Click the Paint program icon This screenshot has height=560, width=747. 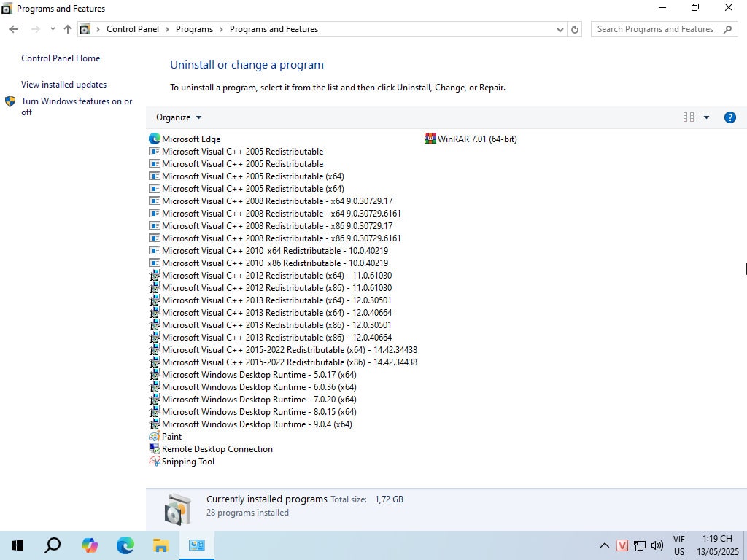(155, 437)
